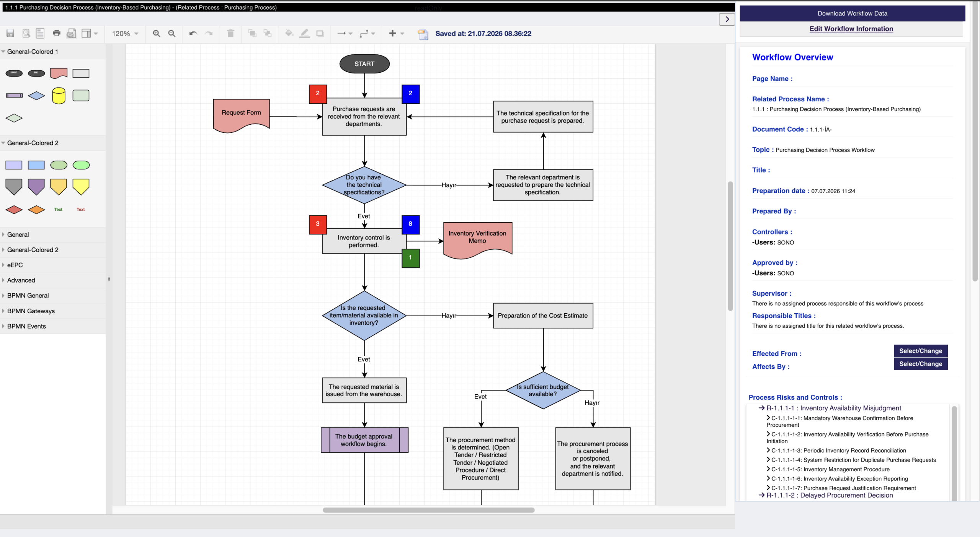980x537 pixels.
Task: Collapse the right panel with chevron button
Action: click(727, 19)
